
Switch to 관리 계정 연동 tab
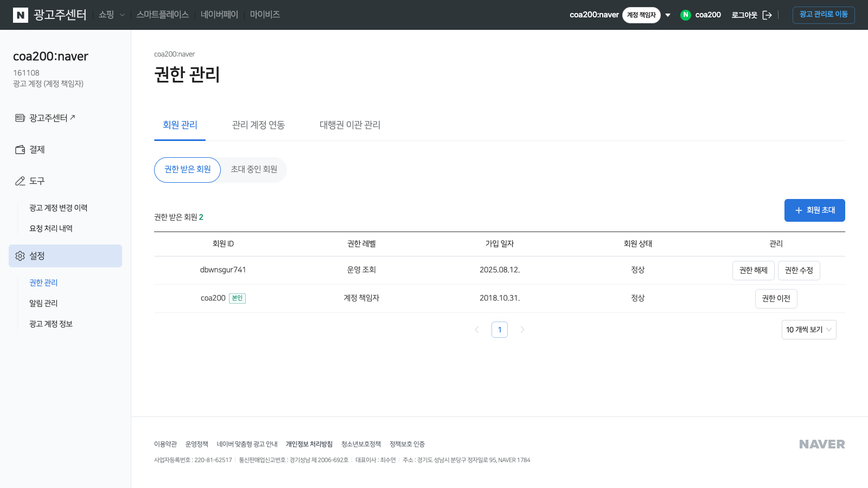coord(258,125)
